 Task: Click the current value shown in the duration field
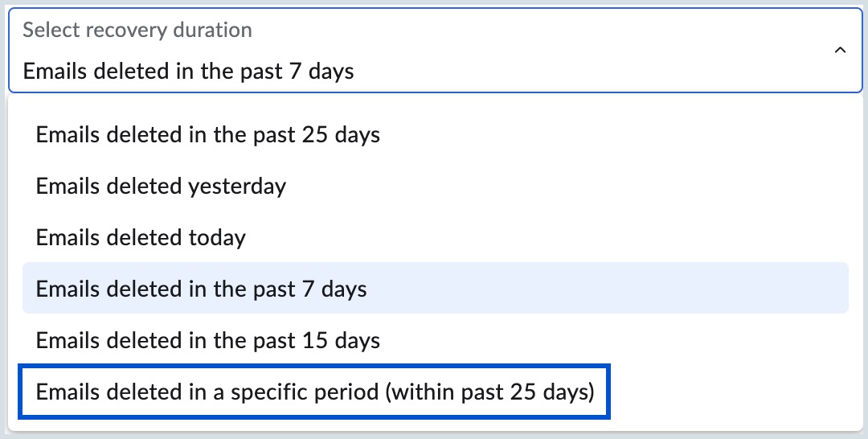pyautogui.click(x=188, y=71)
